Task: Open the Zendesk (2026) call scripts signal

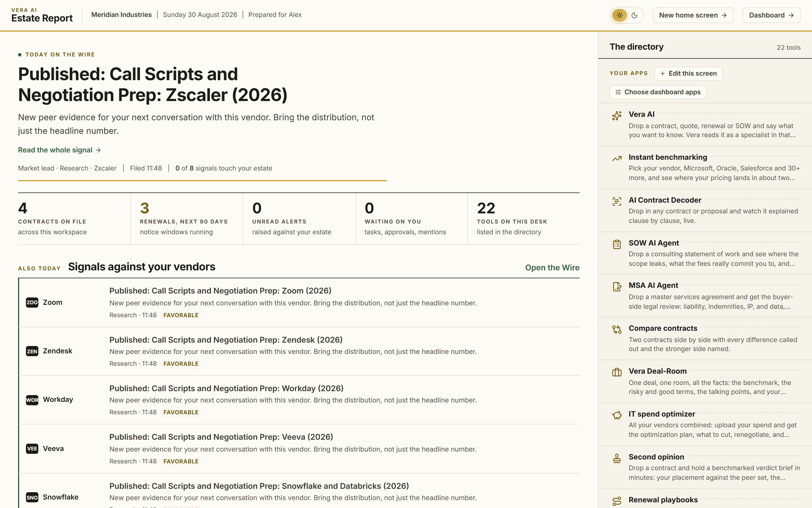Action: (x=226, y=340)
